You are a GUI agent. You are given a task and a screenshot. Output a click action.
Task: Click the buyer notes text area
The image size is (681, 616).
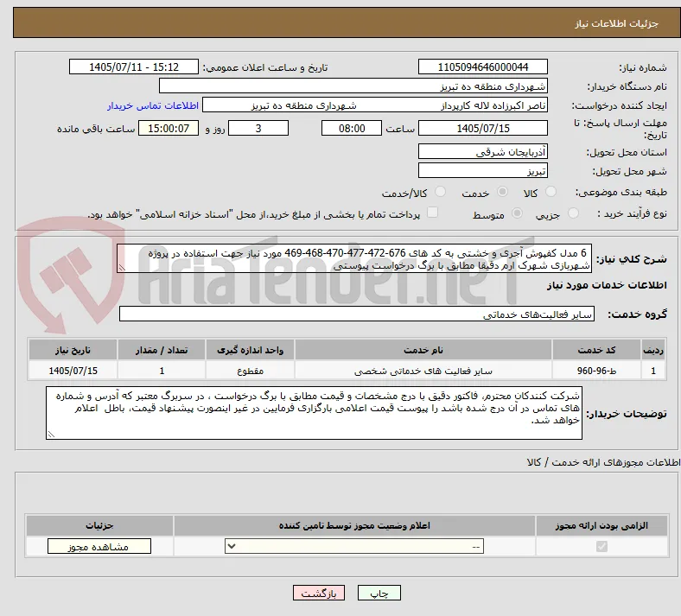[x=314, y=413]
